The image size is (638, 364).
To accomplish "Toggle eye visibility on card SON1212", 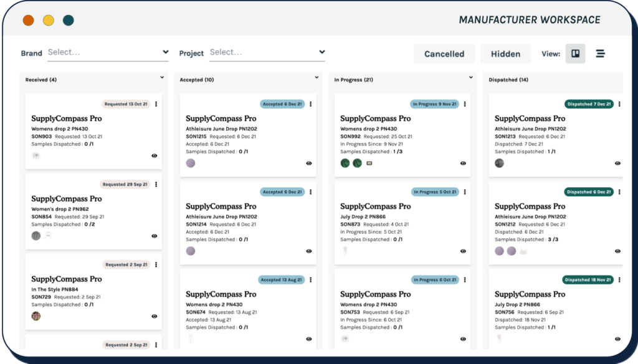I will (x=617, y=251).
